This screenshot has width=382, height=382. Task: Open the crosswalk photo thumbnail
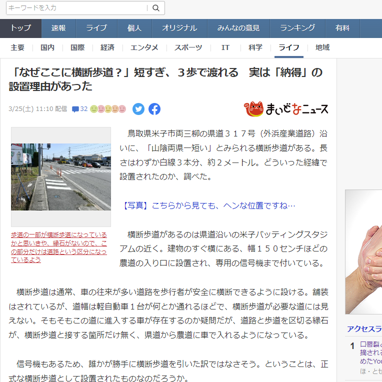click(x=61, y=177)
